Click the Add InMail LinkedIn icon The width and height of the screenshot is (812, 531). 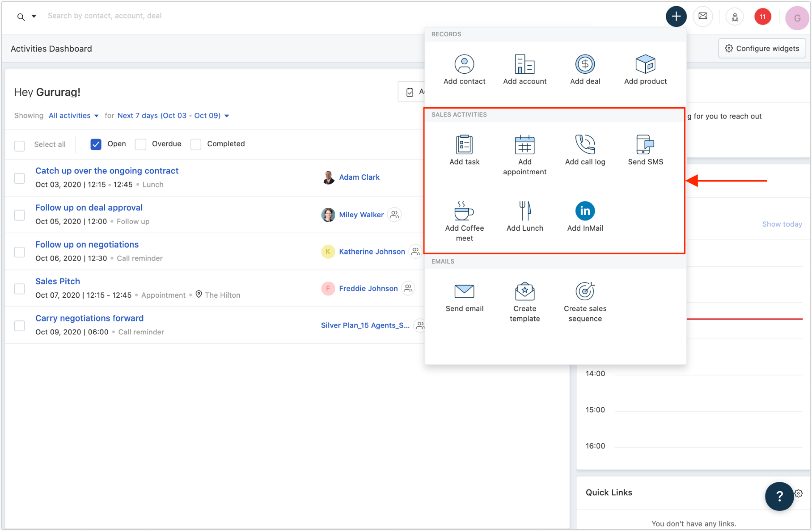(585, 211)
